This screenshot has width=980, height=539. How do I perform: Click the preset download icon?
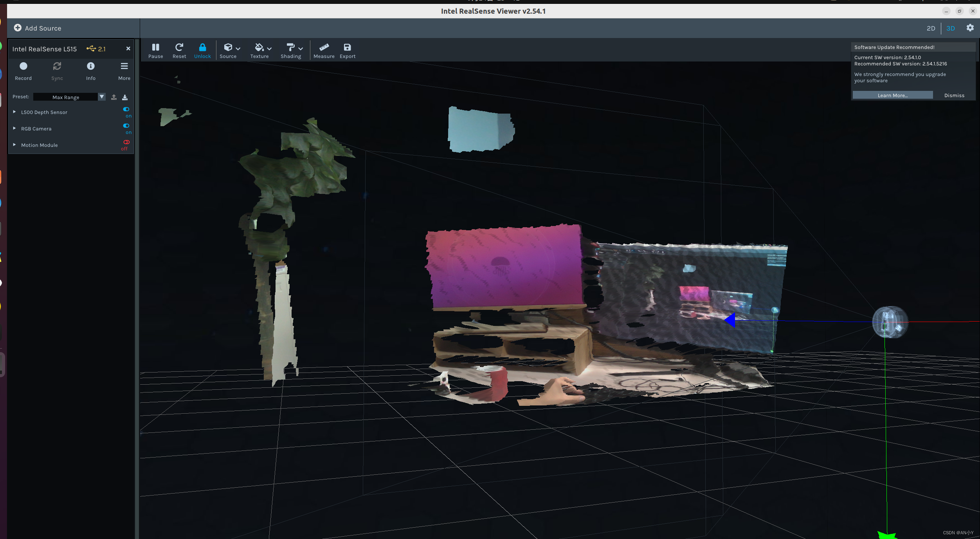pos(125,97)
